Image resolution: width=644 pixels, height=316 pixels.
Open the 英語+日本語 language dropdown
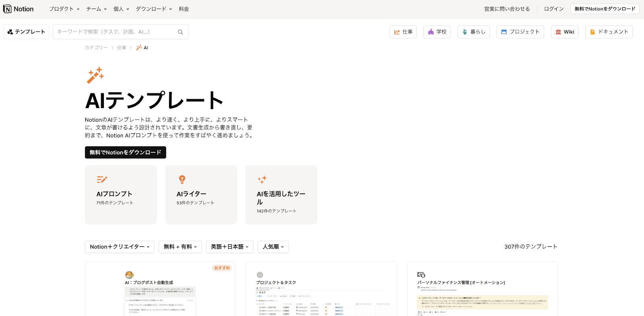pos(229,247)
